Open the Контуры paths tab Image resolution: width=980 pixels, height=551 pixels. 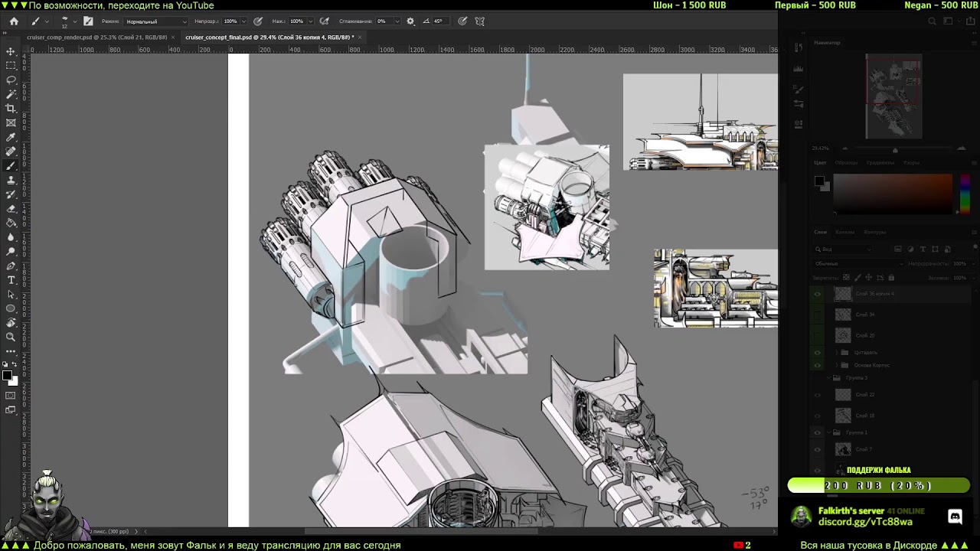point(874,232)
